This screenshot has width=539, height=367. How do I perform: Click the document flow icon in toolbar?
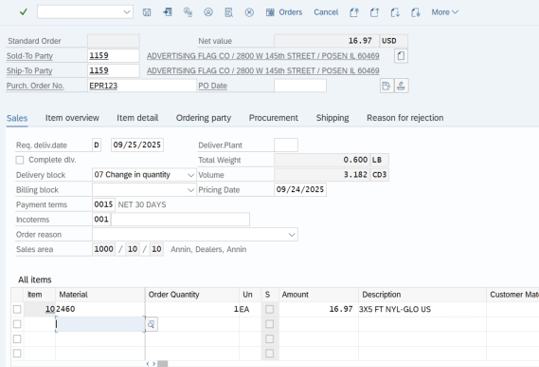[x=188, y=12]
